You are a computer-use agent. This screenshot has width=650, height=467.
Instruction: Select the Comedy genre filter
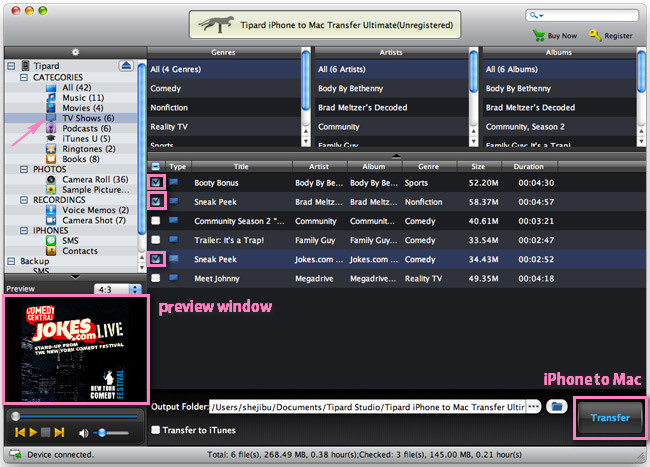tap(224, 88)
